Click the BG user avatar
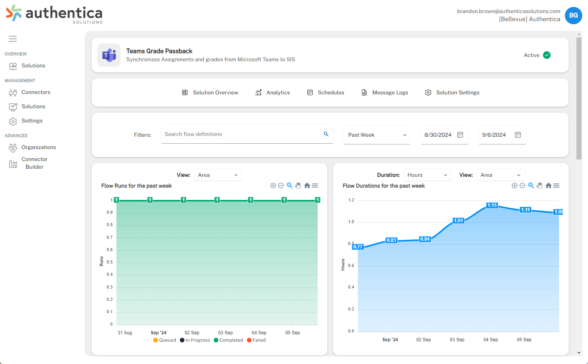 point(573,15)
